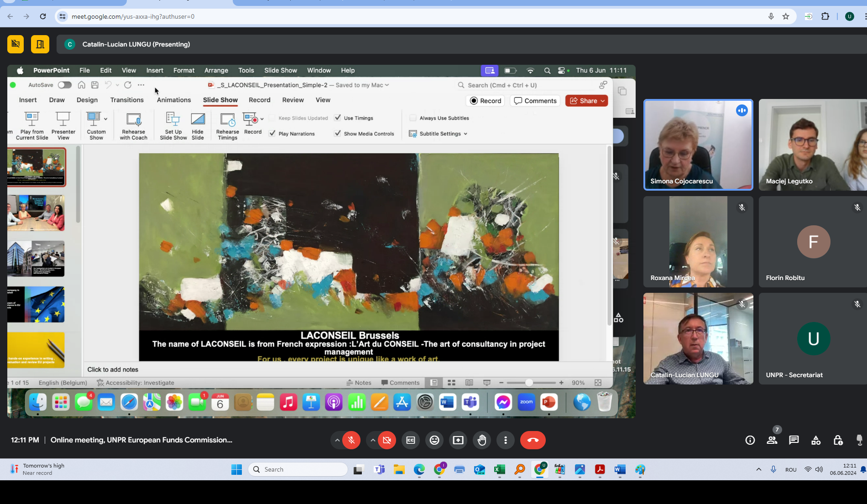The width and height of the screenshot is (867, 504).
Task: Switch to the Transitions tab
Action: coord(127,100)
